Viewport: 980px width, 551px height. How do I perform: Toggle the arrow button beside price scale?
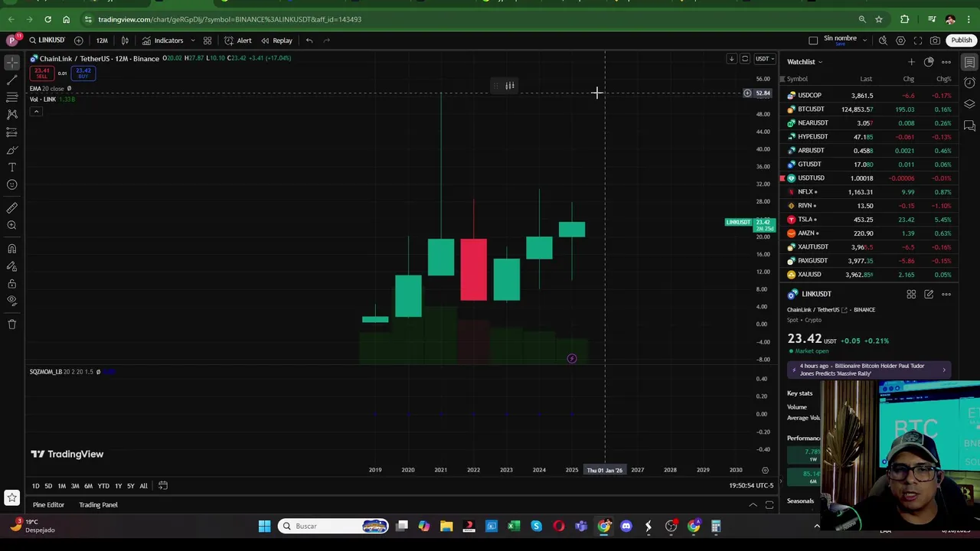click(x=731, y=58)
